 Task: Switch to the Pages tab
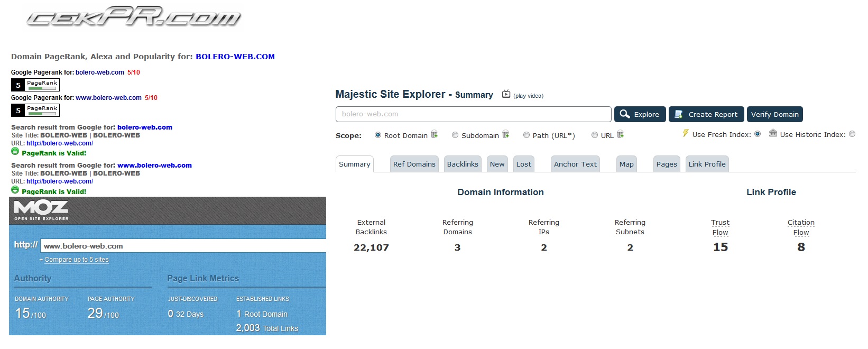(x=667, y=164)
